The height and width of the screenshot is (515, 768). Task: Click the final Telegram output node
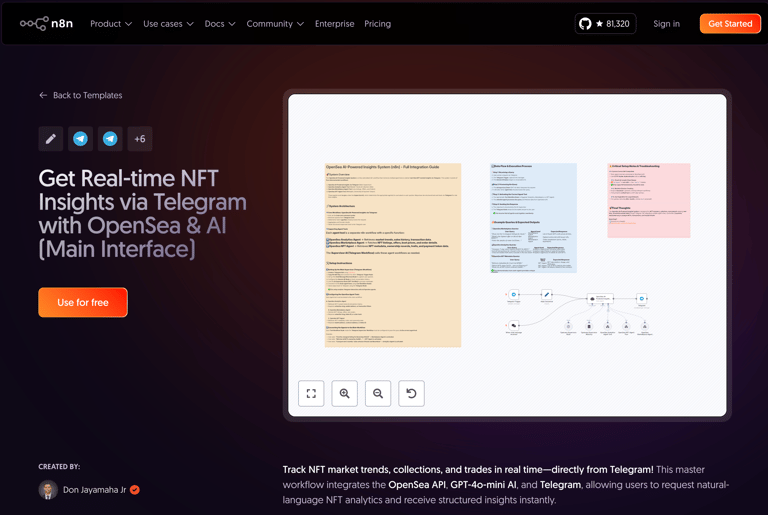point(641,298)
